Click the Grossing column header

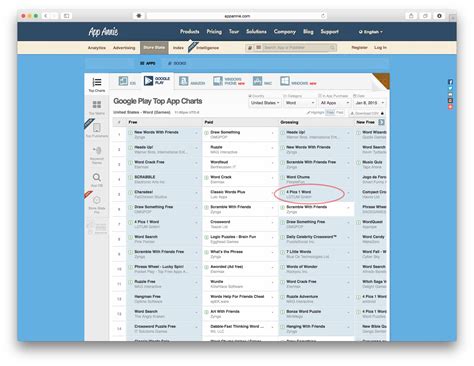click(289, 122)
